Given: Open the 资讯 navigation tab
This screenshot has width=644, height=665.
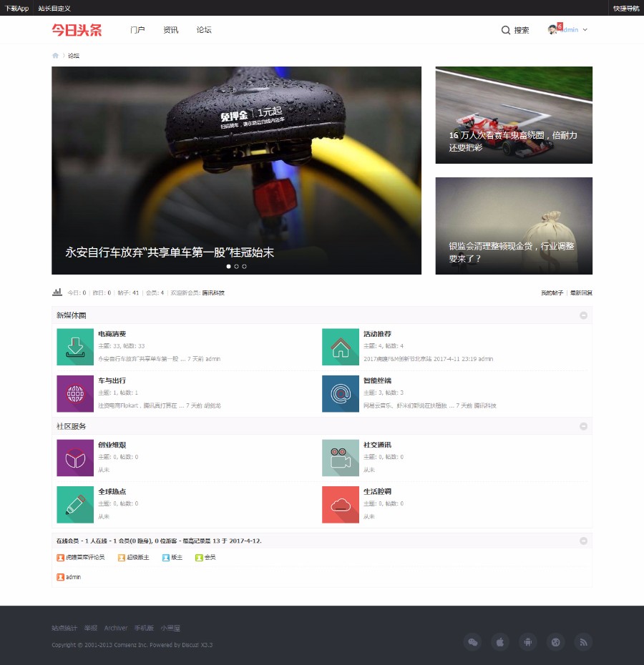Looking at the screenshot, I should point(170,30).
